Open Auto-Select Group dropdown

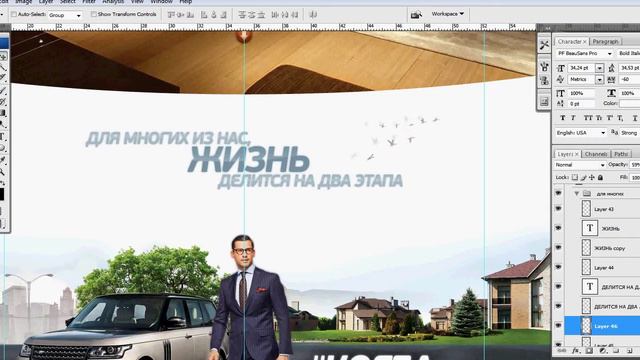[x=65, y=15]
